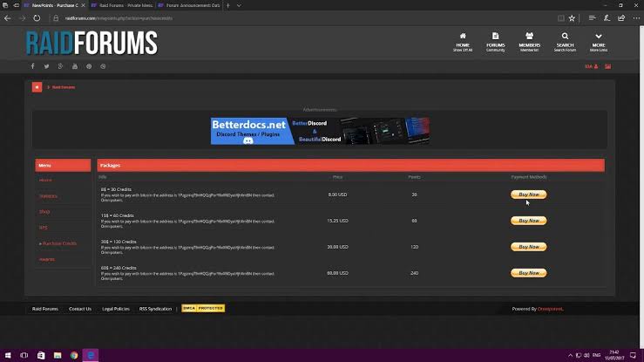
Task: Open the Facebook social icon
Action: click(x=33, y=66)
